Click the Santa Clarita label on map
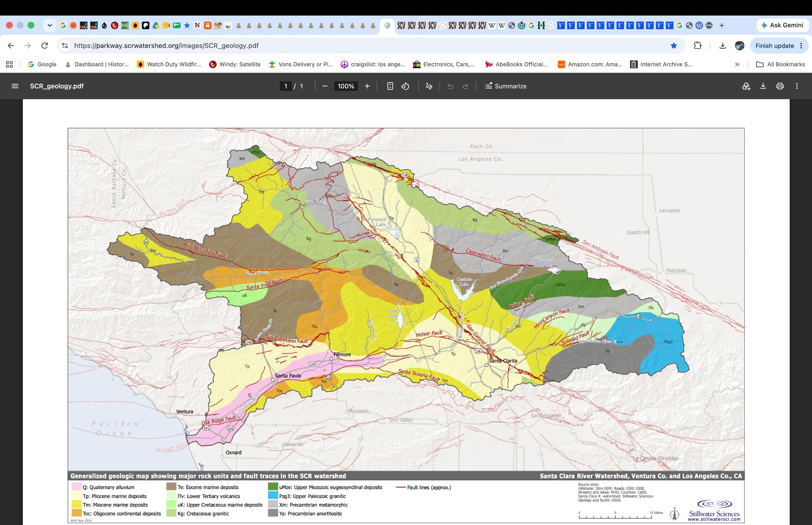This screenshot has height=525, width=812. pos(503,361)
